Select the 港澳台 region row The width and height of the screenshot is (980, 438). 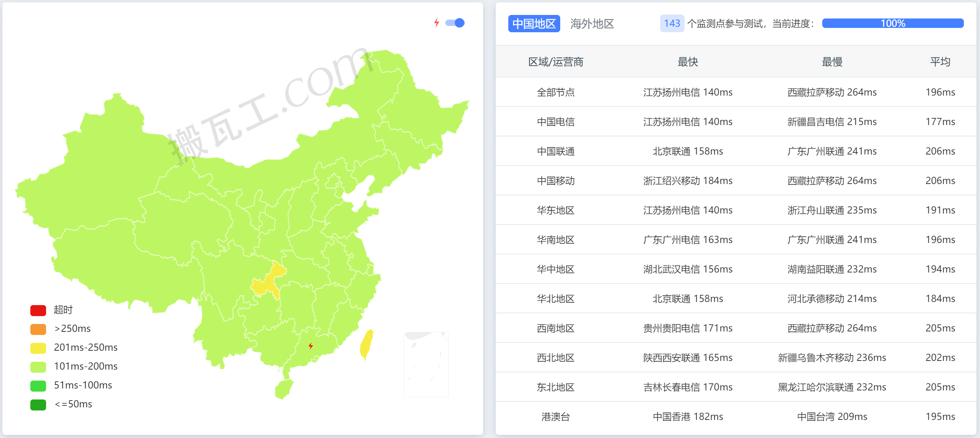click(x=556, y=417)
